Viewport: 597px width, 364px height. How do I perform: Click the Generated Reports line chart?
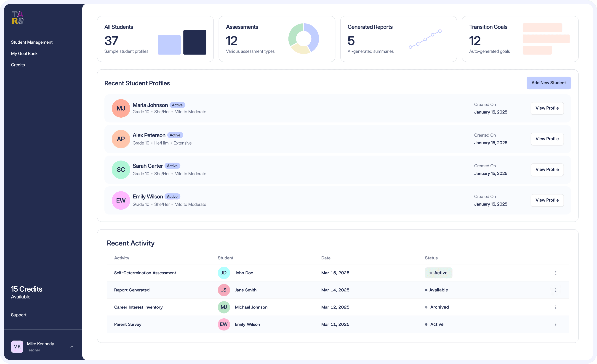click(x=425, y=39)
